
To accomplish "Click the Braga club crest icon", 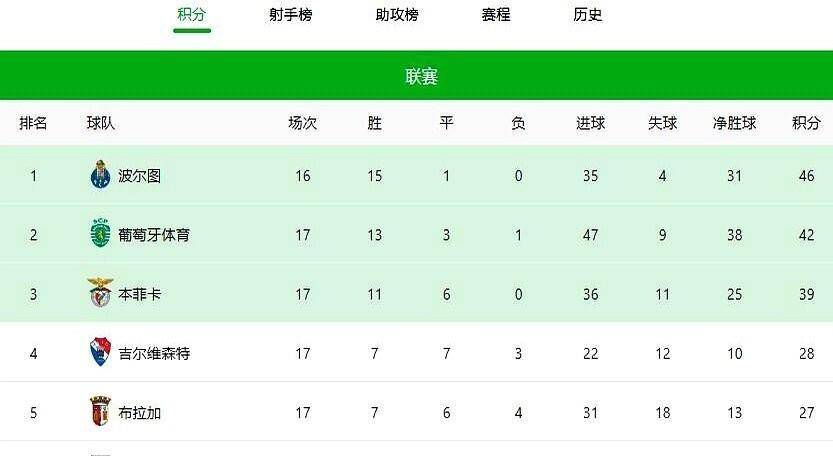I will (98, 412).
